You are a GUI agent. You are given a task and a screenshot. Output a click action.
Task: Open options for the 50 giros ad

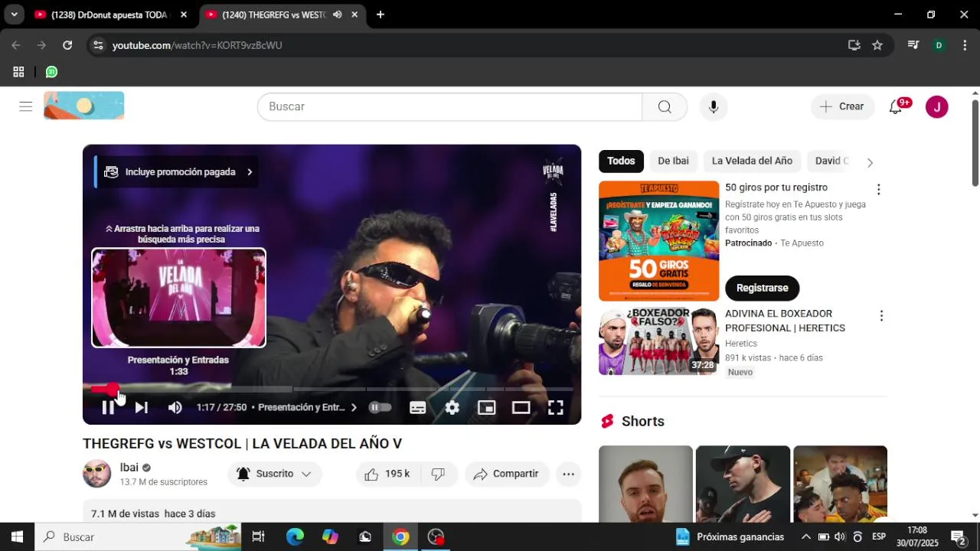(x=878, y=189)
